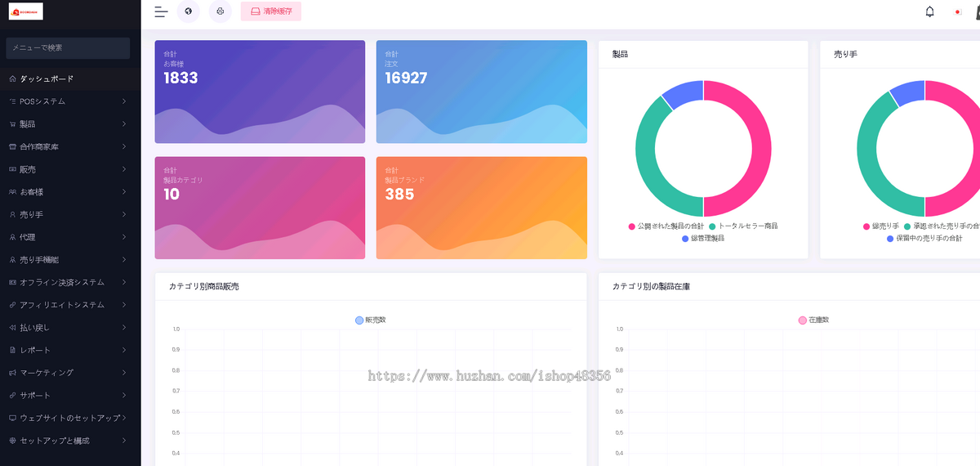This screenshot has height=466, width=980.
Task: Click the store icon beside 合作商家库
Action: [12, 146]
